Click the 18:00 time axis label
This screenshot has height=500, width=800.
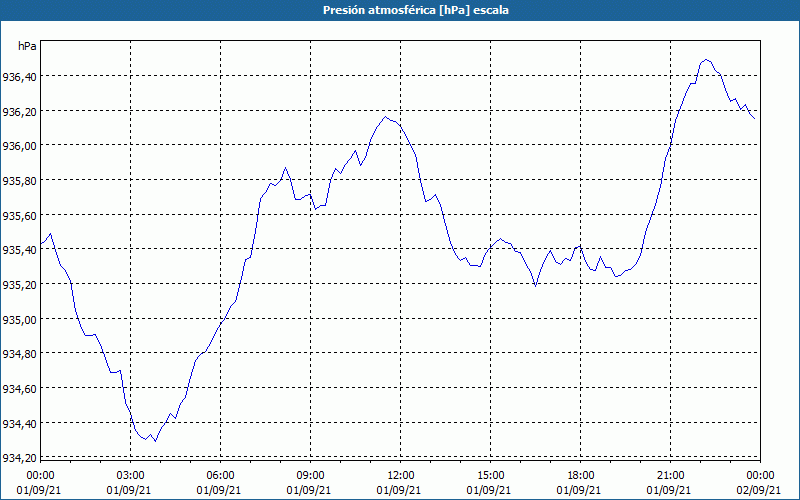click(581, 476)
